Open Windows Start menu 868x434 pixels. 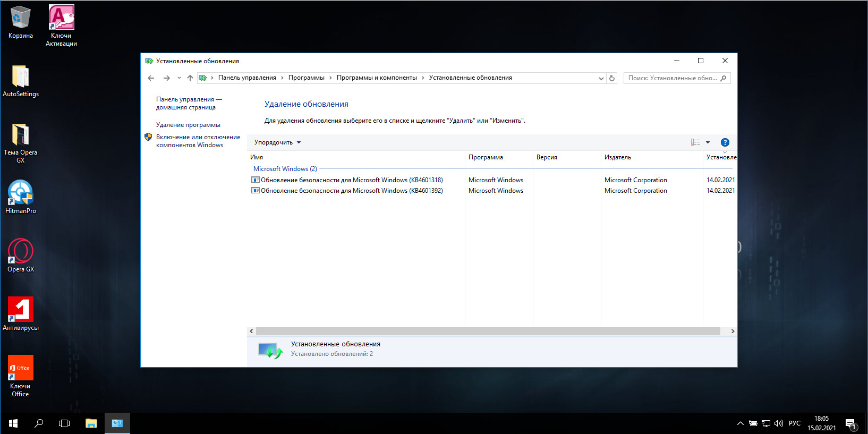(13, 423)
